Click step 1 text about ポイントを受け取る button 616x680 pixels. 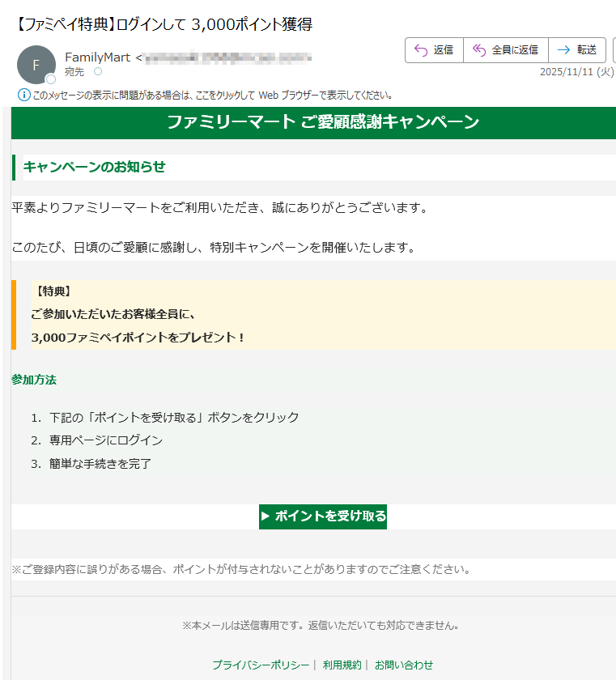point(174,418)
